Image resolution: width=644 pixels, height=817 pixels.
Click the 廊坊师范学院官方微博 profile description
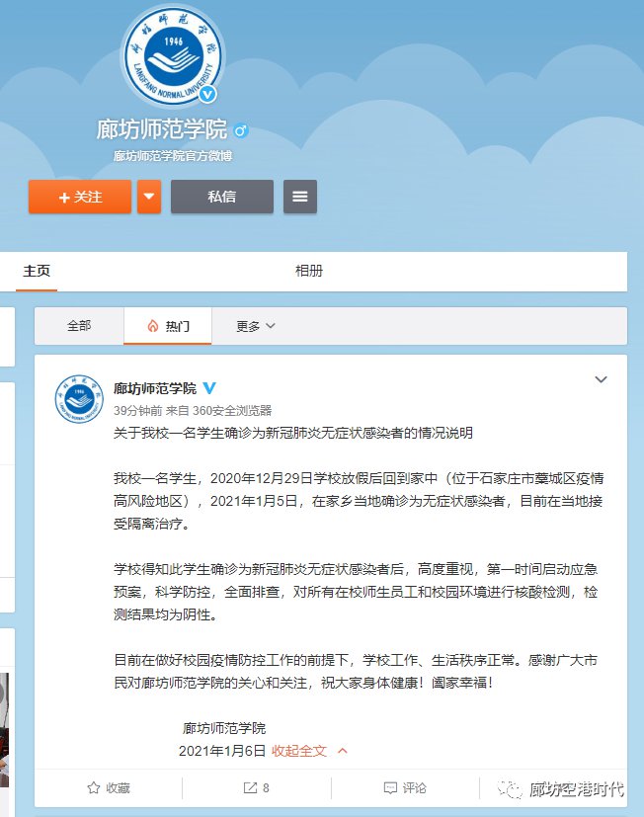173,155
